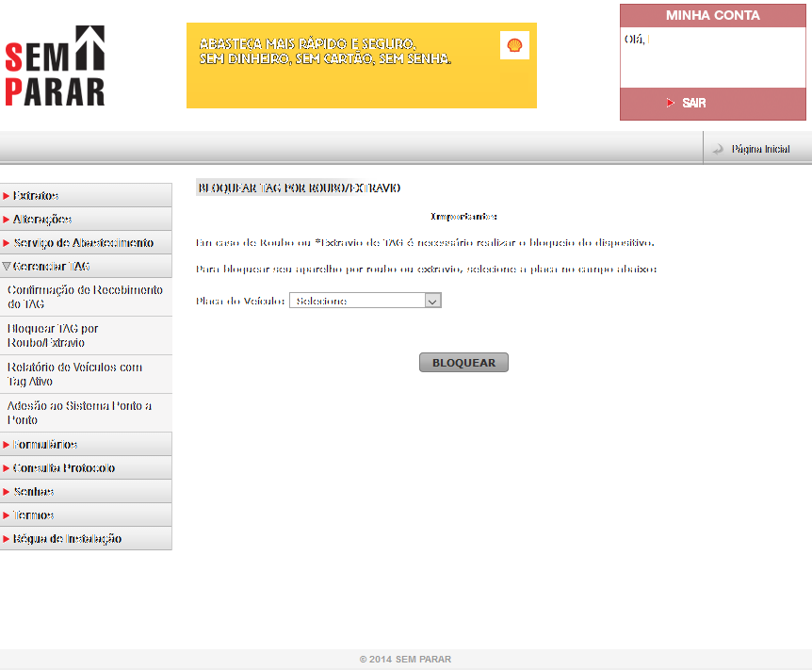Click SAIR to log out
Image resolution: width=812 pixels, height=670 pixels.
(694, 103)
